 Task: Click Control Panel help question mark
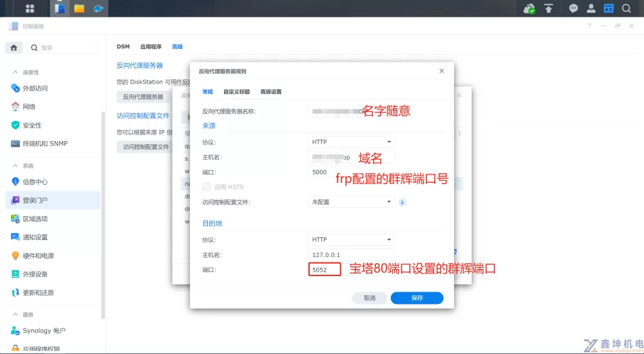[589, 26]
